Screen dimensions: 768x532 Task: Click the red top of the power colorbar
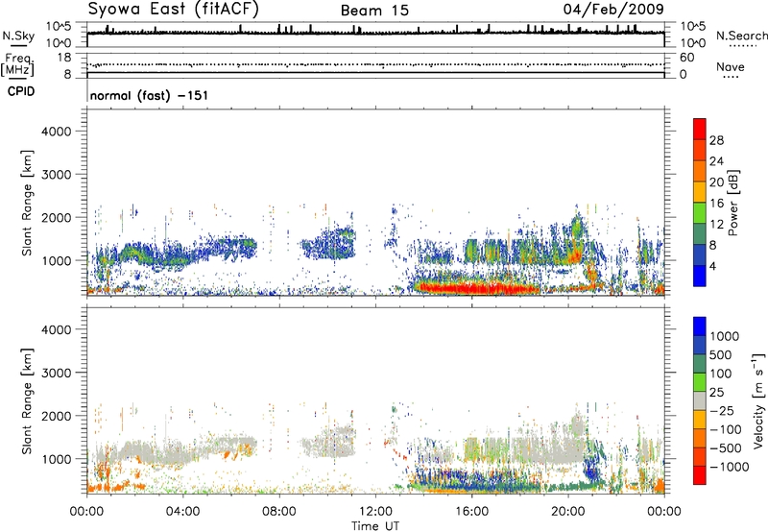pyautogui.click(x=700, y=129)
